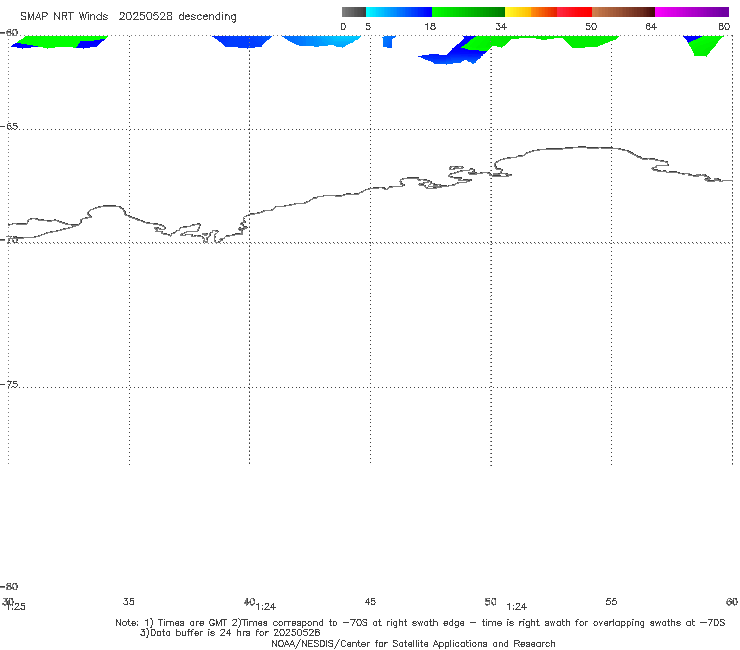Click the latitude label "-60" at top left
740x650 pixels.
(x=9, y=33)
